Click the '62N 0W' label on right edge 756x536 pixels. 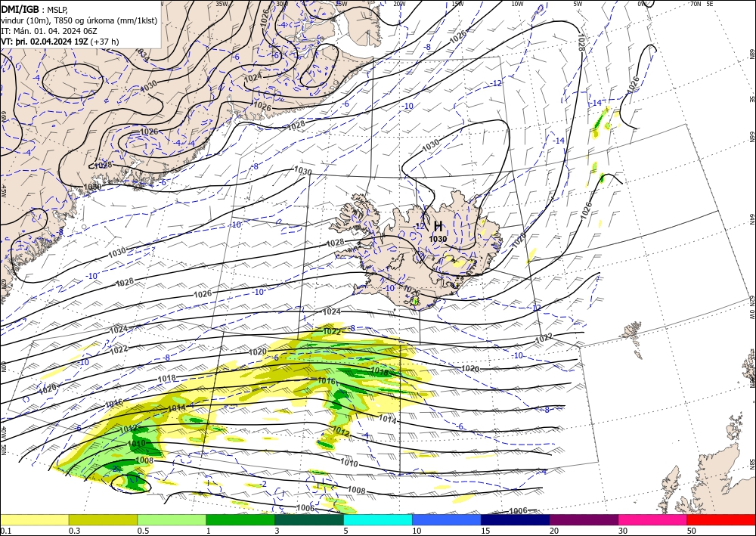[751, 308]
